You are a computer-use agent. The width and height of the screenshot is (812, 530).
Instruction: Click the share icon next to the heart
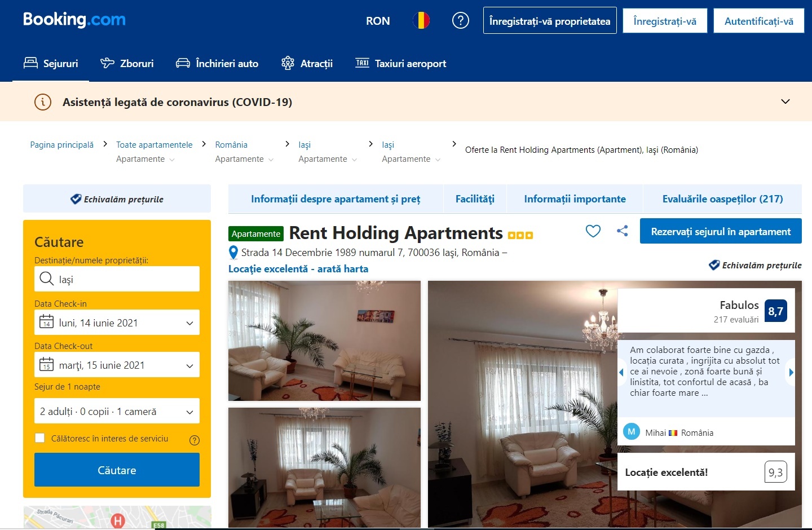pyautogui.click(x=622, y=231)
